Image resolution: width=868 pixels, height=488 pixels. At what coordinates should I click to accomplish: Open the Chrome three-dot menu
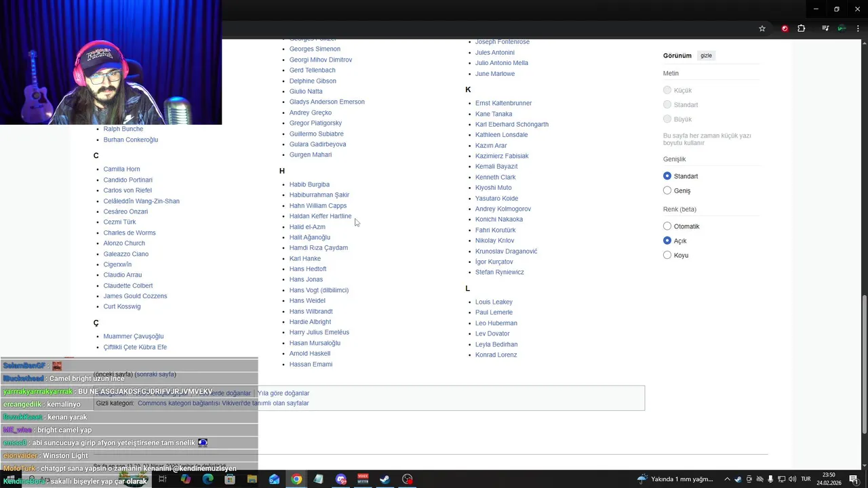(x=858, y=28)
